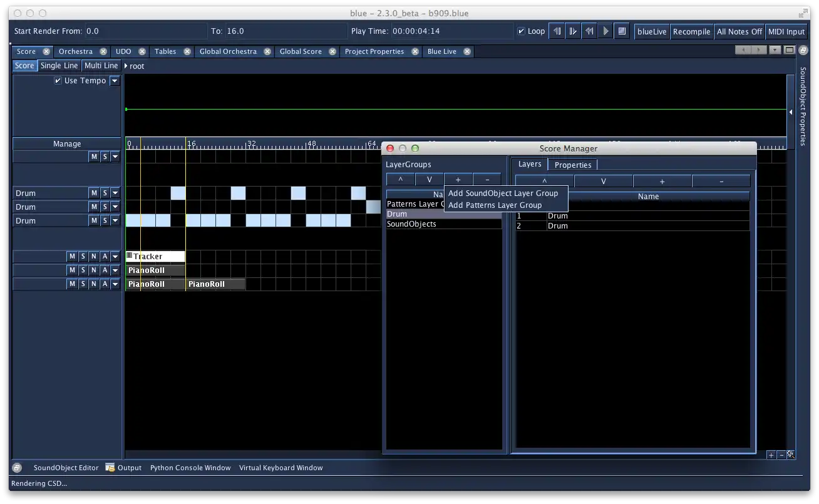Switch to the Properties tab in Score Manager
Viewport: 819px width, 504px height.
pos(572,165)
